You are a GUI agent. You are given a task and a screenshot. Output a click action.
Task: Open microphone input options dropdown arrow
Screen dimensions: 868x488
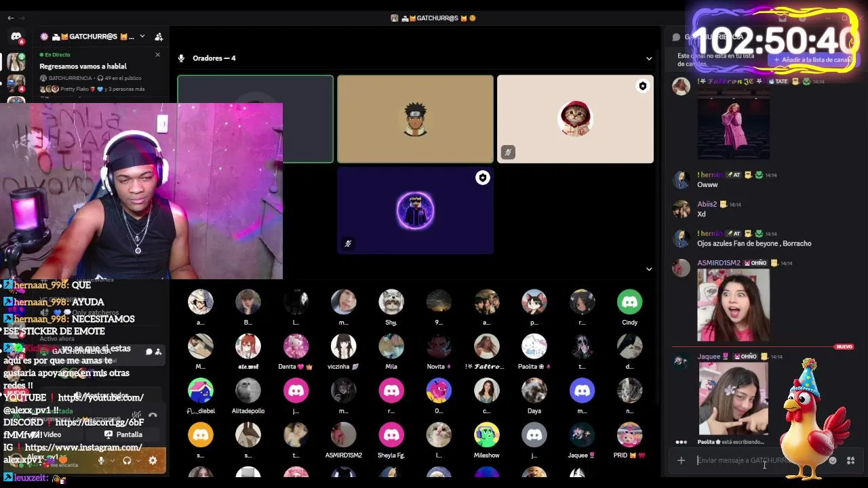click(x=111, y=461)
